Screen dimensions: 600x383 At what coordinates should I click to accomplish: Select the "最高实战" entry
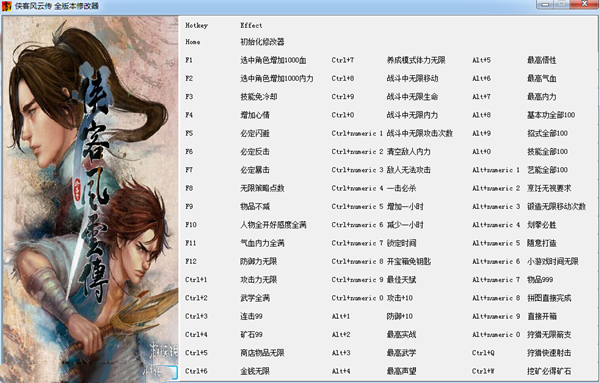(x=401, y=334)
